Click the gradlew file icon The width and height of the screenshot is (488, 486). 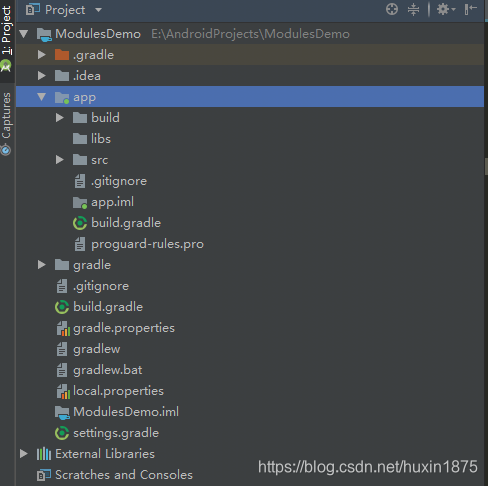[62, 349]
